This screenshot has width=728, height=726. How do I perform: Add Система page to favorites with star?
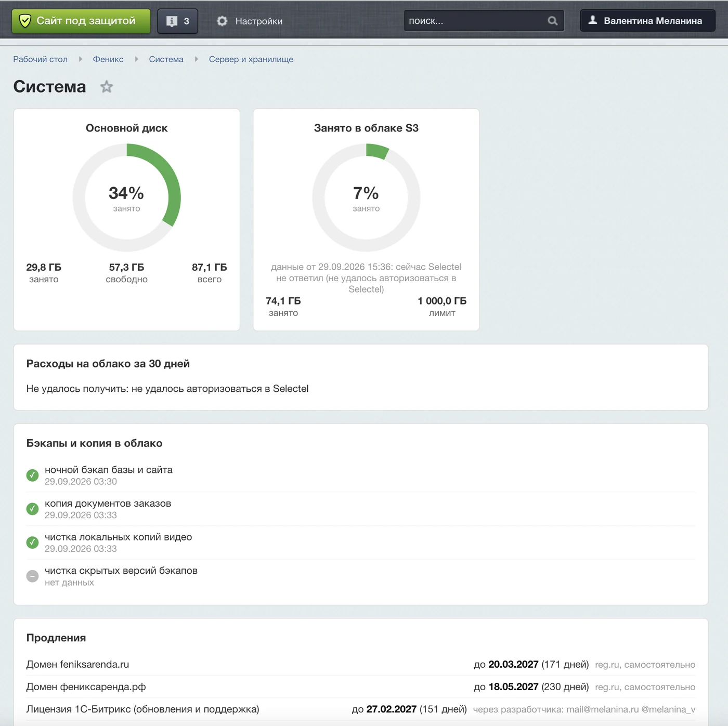click(x=107, y=87)
